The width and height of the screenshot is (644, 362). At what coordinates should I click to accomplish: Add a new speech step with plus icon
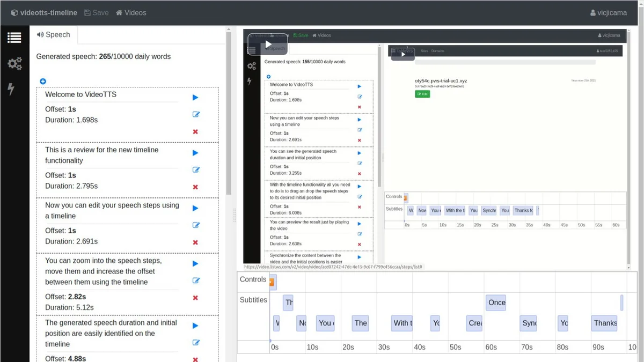[43, 82]
